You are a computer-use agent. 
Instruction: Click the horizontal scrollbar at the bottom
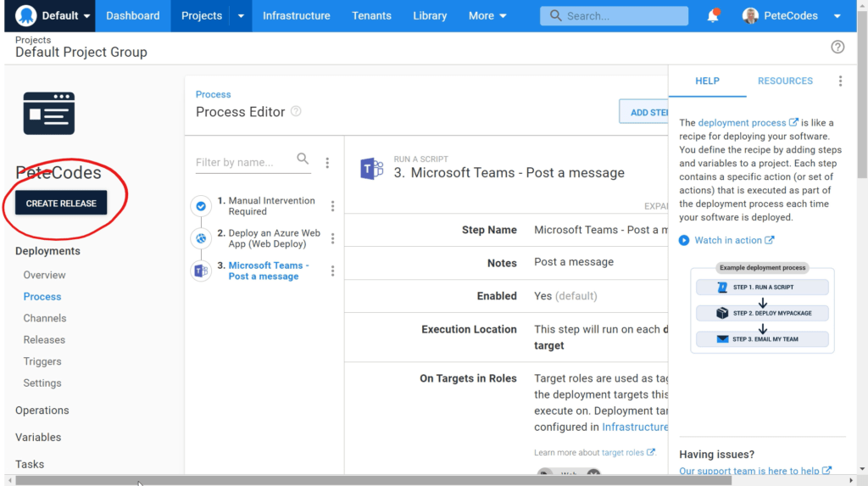(374, 480)
